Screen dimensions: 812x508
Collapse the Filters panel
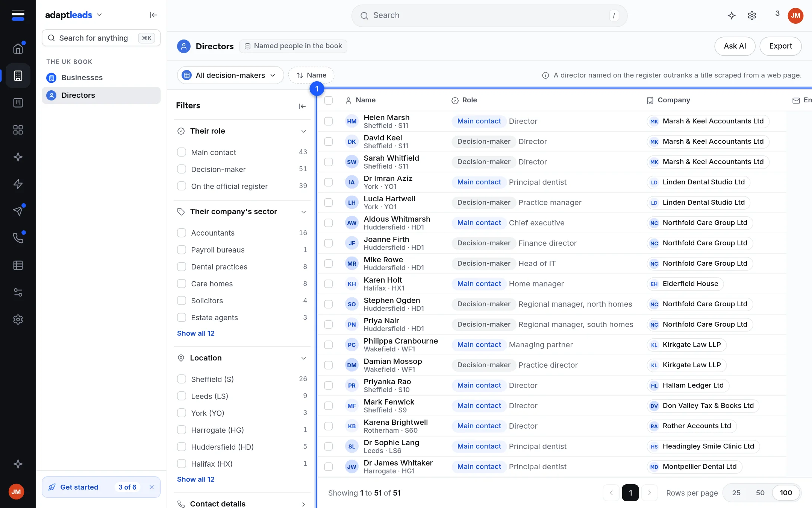click(302, 106)
